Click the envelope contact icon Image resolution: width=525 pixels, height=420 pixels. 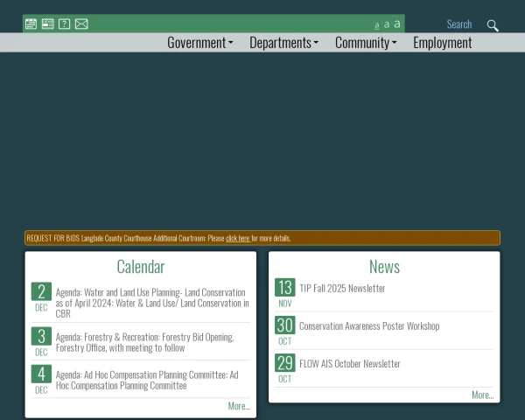tap(81, 24)
